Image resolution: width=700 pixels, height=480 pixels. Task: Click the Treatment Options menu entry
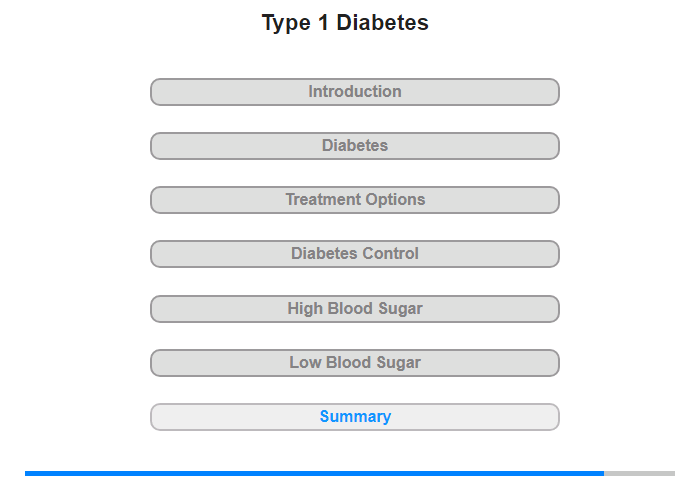click(x=354, y=200)
